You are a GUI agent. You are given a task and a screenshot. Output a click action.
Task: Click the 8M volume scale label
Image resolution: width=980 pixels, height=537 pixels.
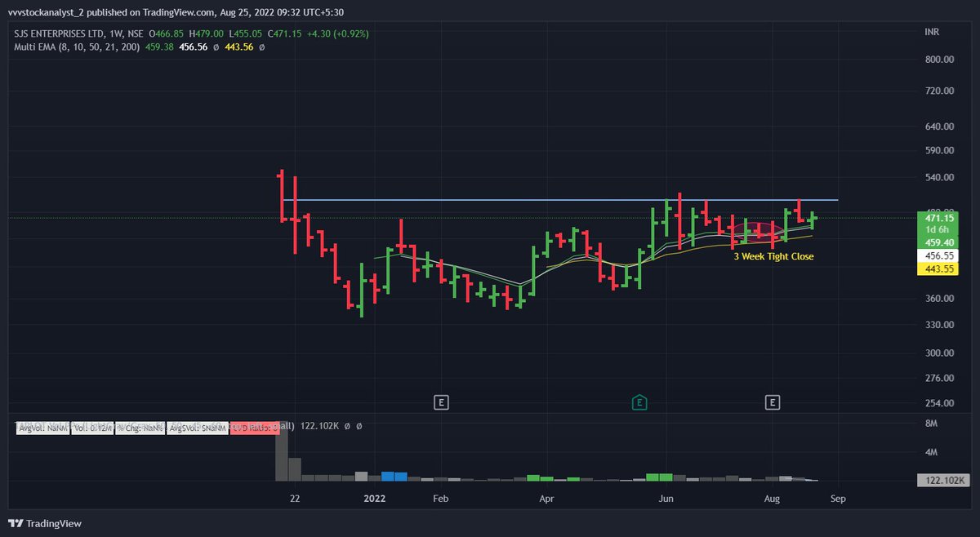click(933, 423)
